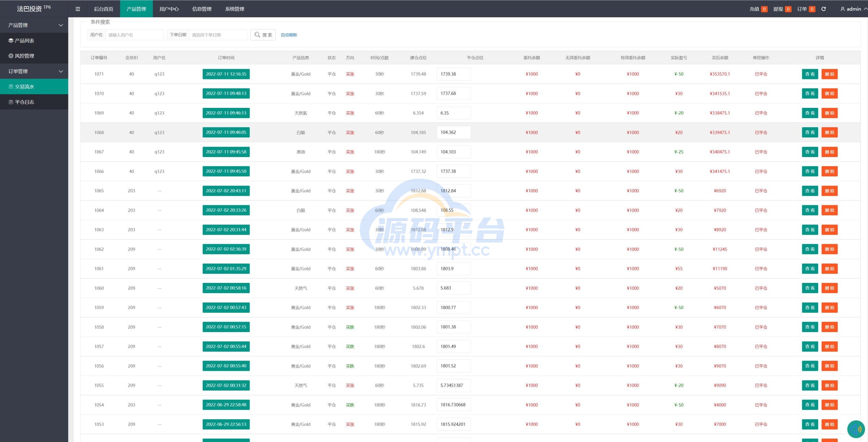Click 删除 for order 1071
The width and height of the screenshot is (868, 442).
coord(829,74)
